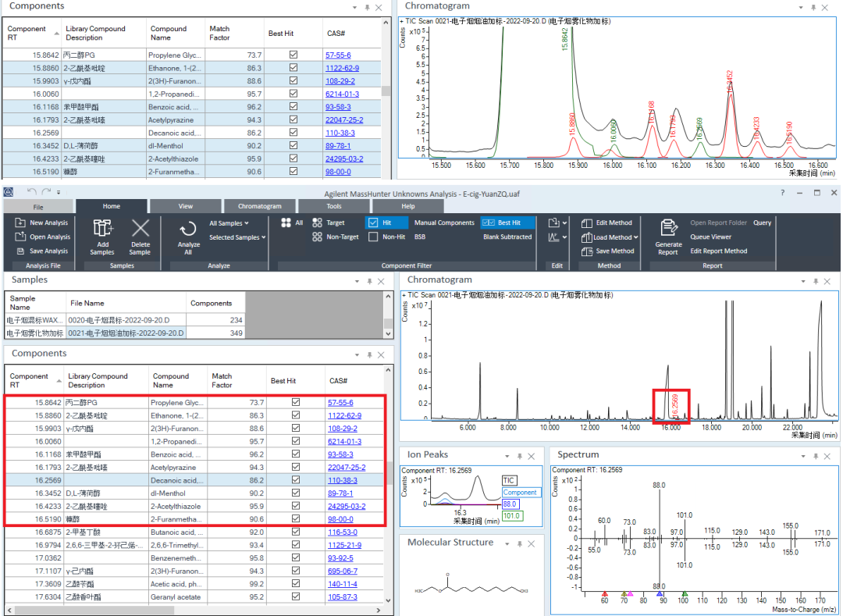Uncheck Best Hit for 17.1107 row

(x=296, y=570)
